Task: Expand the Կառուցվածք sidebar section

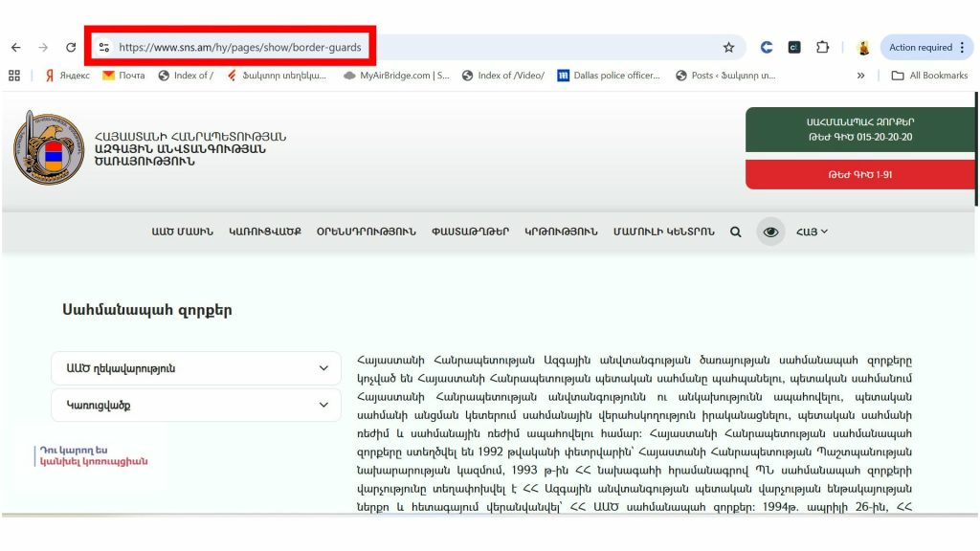Action: (196, 405)
